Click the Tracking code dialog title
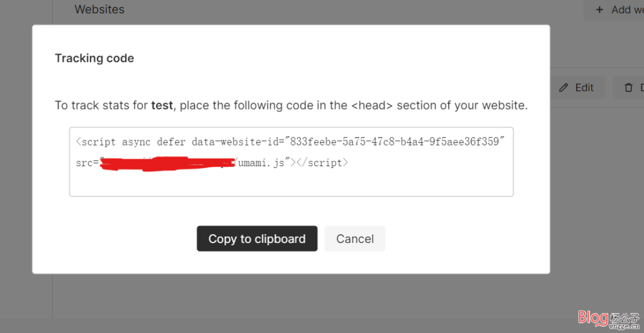 [94, 59]
